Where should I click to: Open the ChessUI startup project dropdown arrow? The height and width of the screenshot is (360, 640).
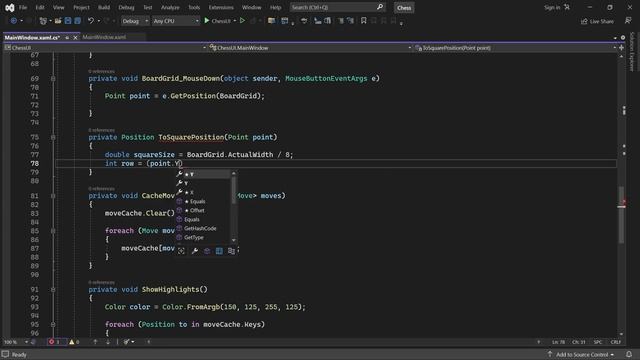pyautogui.click(x=235, y=21)
